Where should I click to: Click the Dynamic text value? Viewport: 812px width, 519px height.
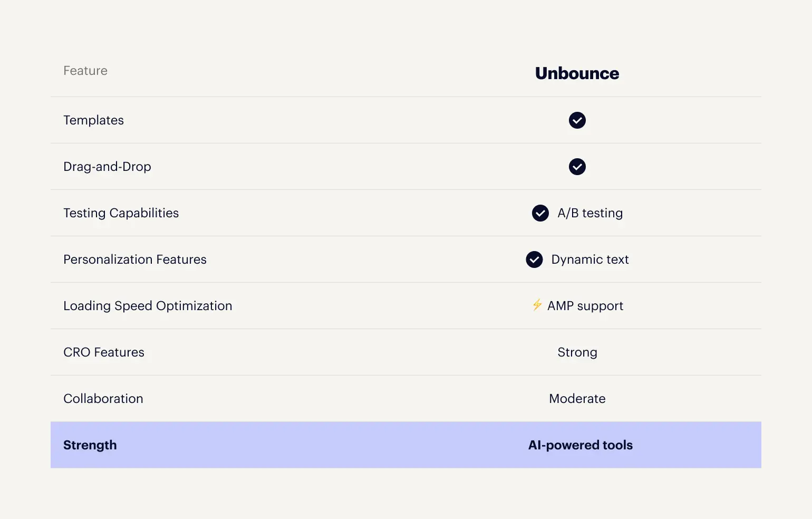pos(590,259)
